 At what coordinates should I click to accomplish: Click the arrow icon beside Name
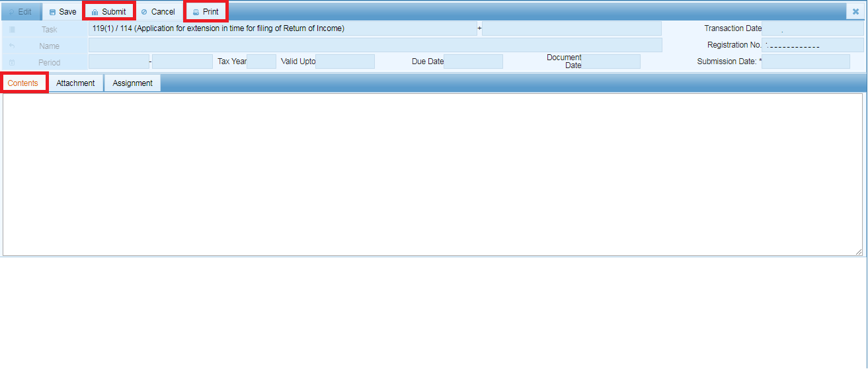(12, 46)
